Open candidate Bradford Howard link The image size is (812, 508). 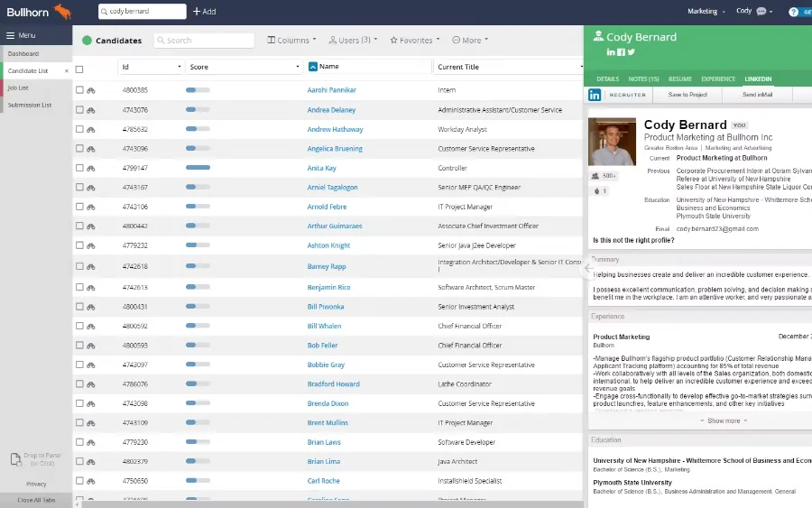click(334, 384)
